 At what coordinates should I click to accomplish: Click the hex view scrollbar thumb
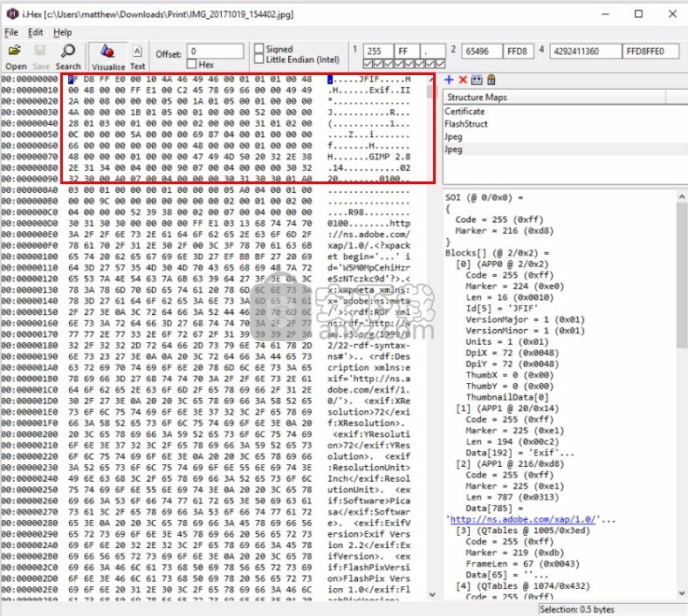(x=430, y=91)
